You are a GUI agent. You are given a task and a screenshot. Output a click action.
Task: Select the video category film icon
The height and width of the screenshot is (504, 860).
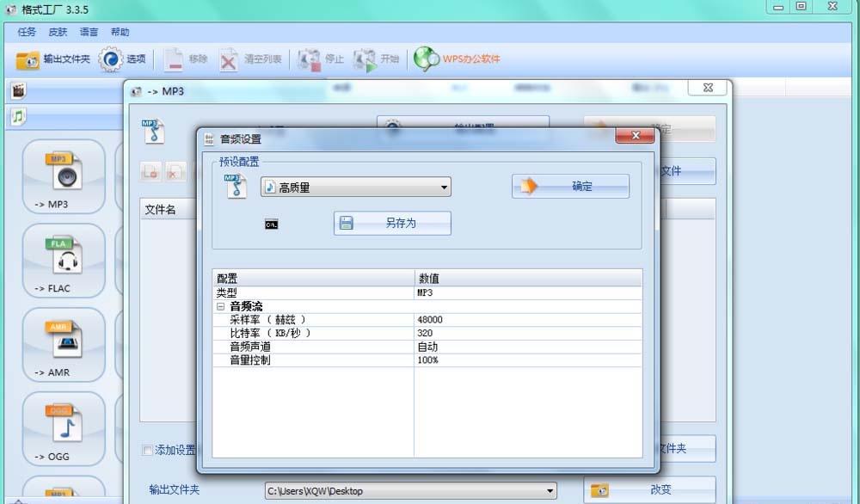pyautogui.click(x=18, y=90)
